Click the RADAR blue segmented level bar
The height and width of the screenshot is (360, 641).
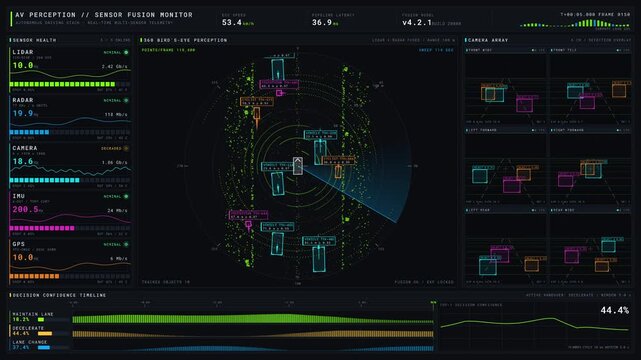pyautogui.click(x=69, y=132)
